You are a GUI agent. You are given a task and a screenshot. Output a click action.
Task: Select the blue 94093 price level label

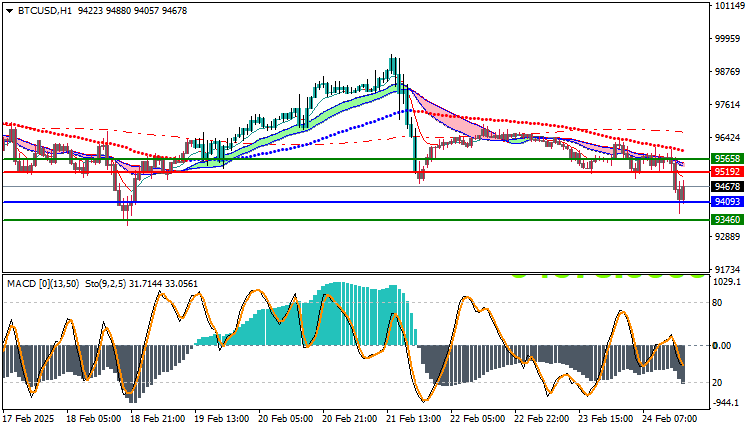point(727,202)
